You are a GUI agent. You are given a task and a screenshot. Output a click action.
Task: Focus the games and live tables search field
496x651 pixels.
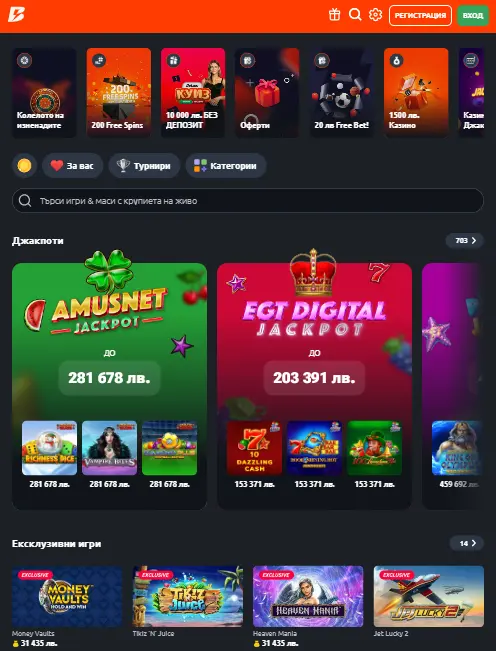point(248,201)
